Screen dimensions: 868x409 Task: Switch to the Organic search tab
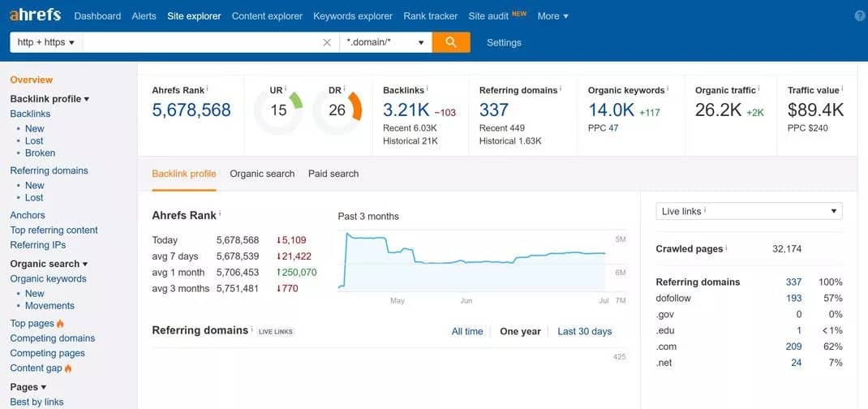(x=262, y=174)
